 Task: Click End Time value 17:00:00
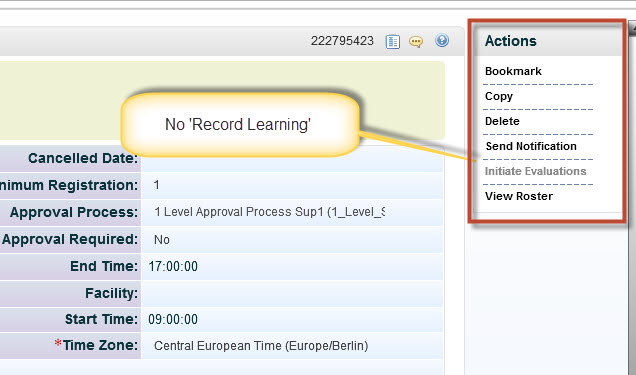(x=173, y=266)
